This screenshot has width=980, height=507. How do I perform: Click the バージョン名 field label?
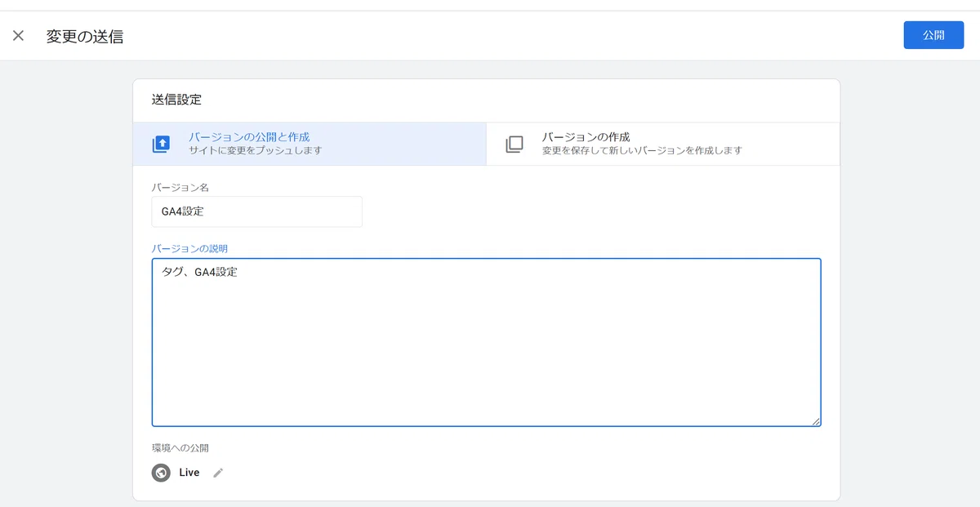(180, 188)
